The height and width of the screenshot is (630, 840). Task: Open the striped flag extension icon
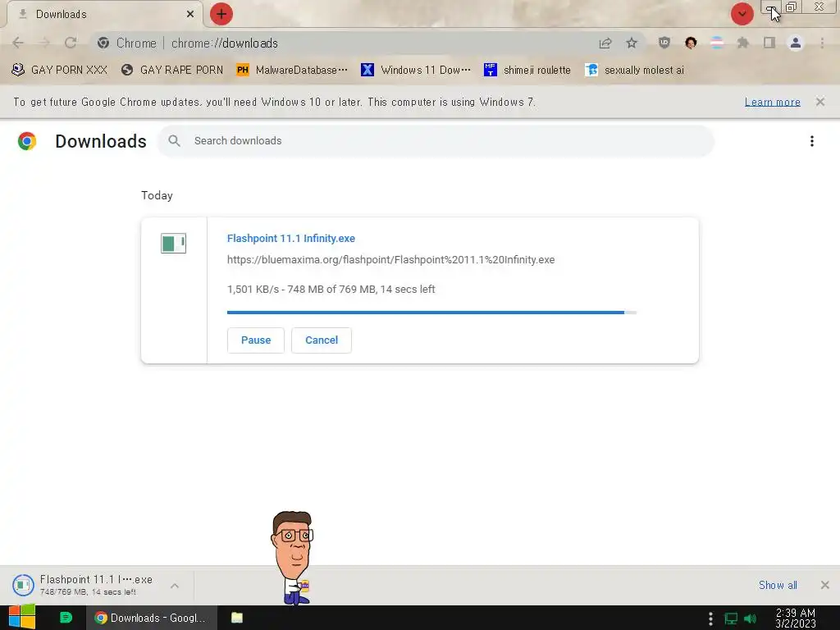point(717,43)
